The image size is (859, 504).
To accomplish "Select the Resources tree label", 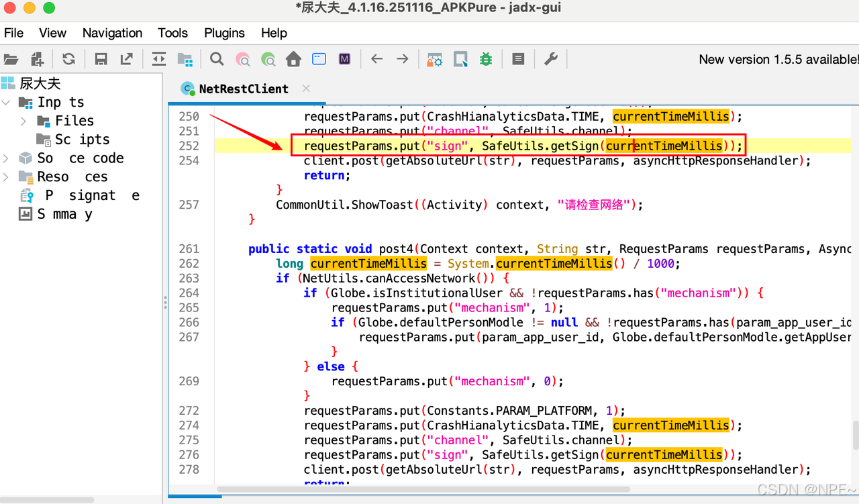I will click(x=72, y=177).
